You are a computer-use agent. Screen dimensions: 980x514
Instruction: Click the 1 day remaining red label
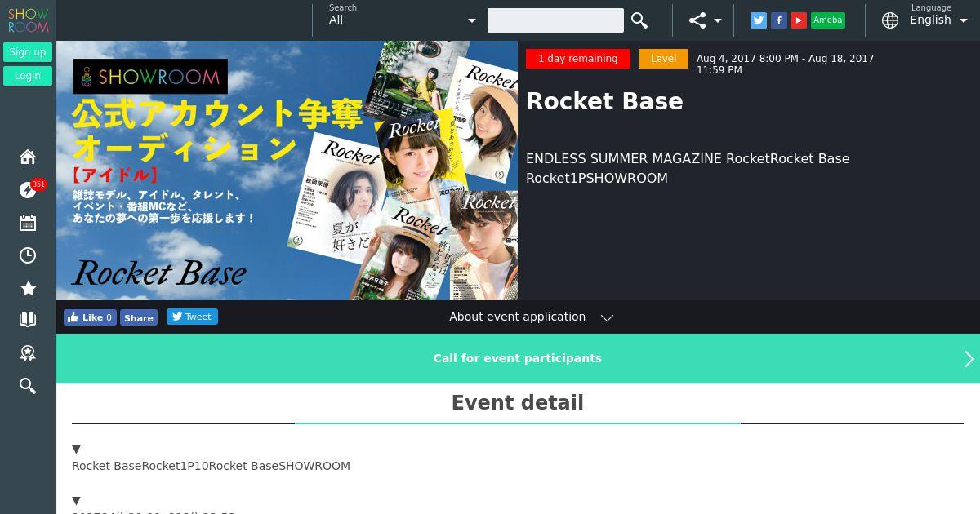click(578, 59)
